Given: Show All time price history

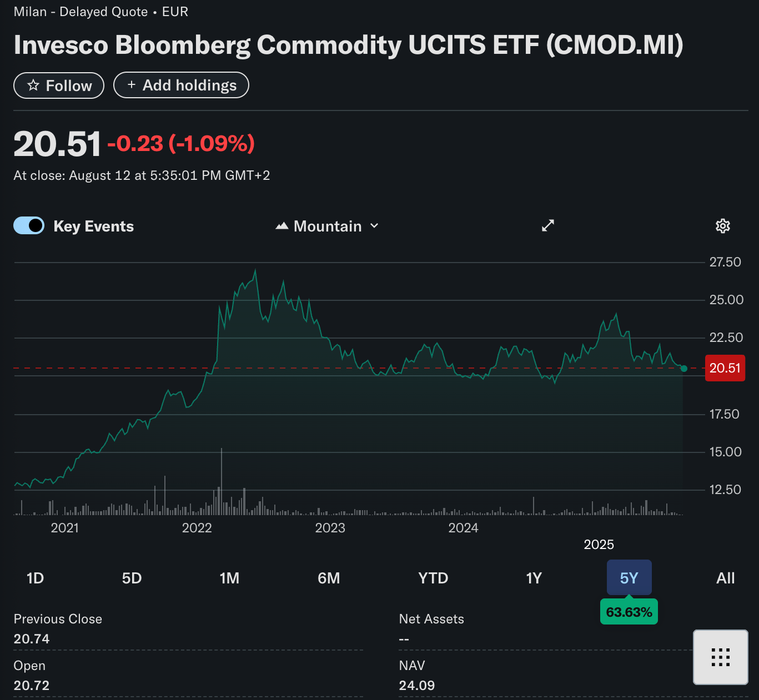Looking at the screenshot, I should (x=725, y=578).
